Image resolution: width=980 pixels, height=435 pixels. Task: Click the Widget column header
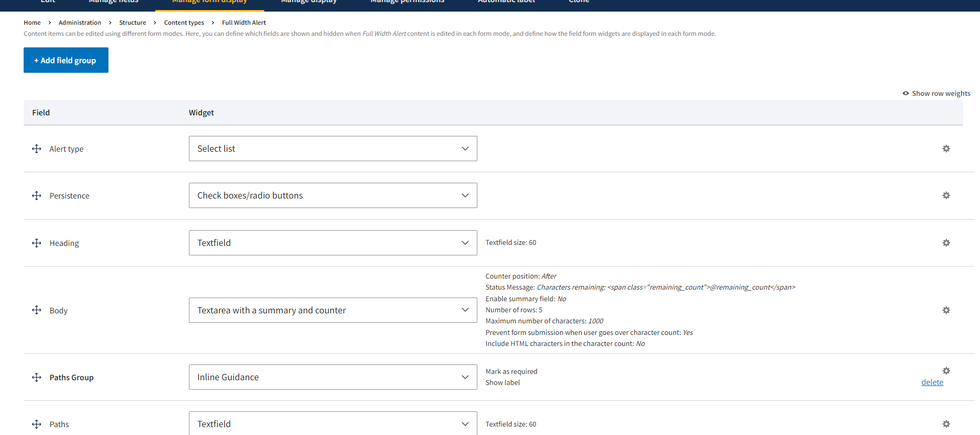click(x=202, y=113)
